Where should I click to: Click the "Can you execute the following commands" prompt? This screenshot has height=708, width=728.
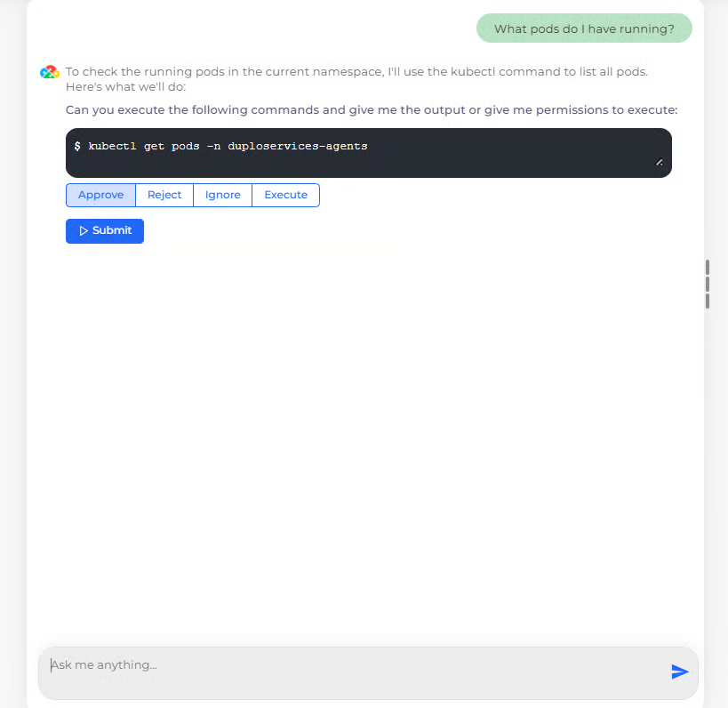click(371, 110)
